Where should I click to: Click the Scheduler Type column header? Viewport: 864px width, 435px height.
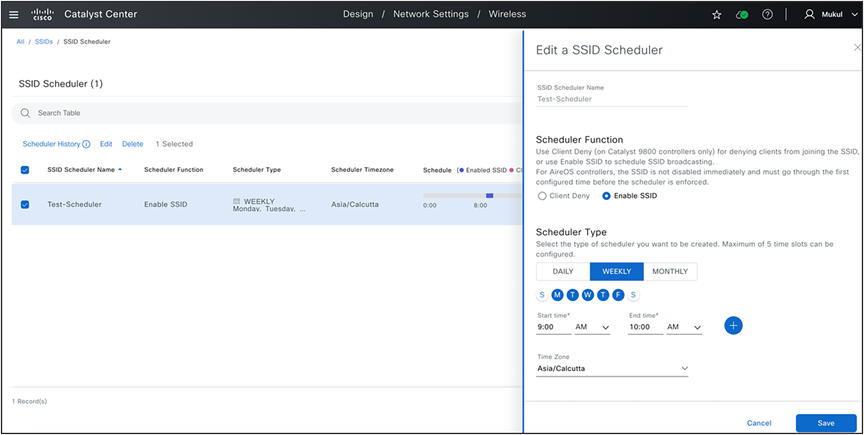257,170
